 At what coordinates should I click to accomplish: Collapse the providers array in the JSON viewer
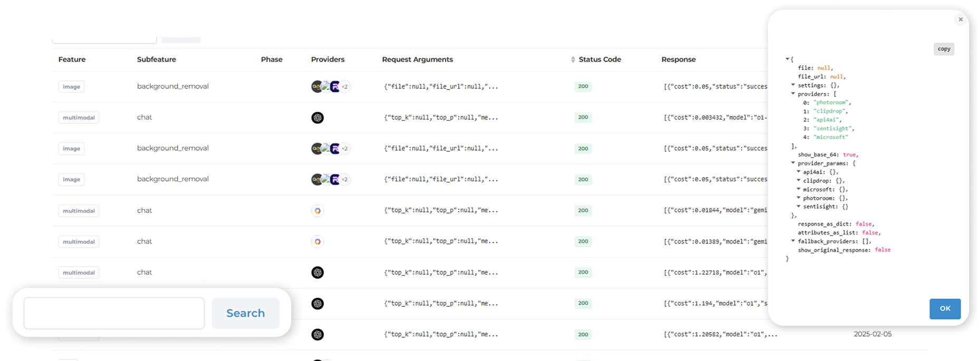coord(793,94)
